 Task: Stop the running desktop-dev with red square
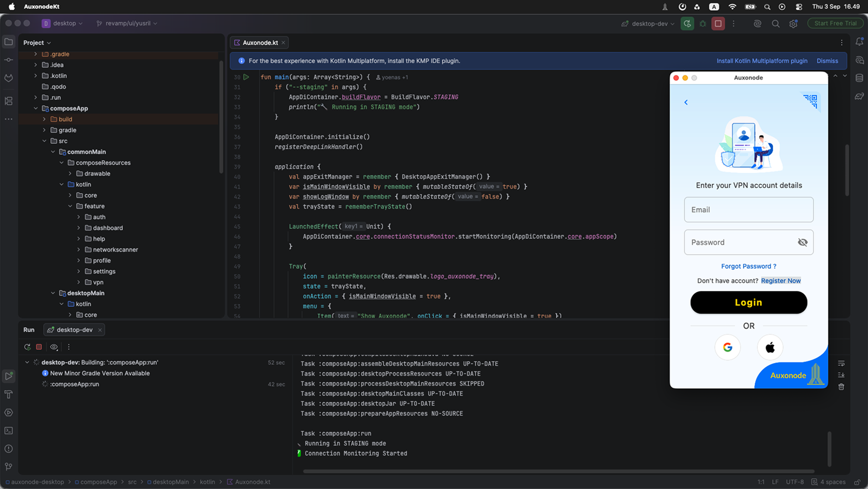(x=718, y=23)
